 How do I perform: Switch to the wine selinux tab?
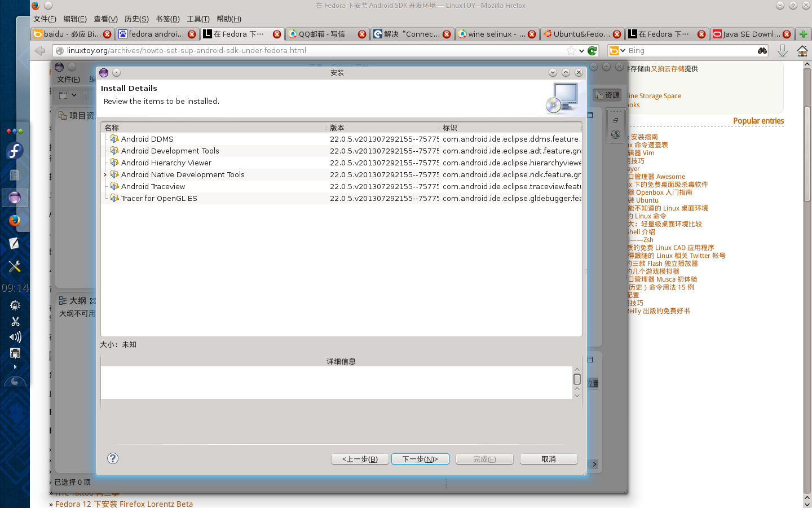(x=497, y=34)
